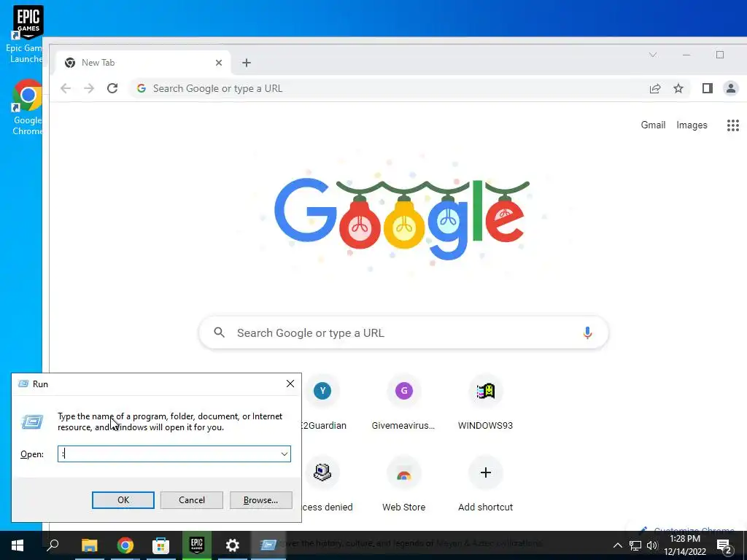Open Epic Games Launcher from taskbar

tap(197, 545)
